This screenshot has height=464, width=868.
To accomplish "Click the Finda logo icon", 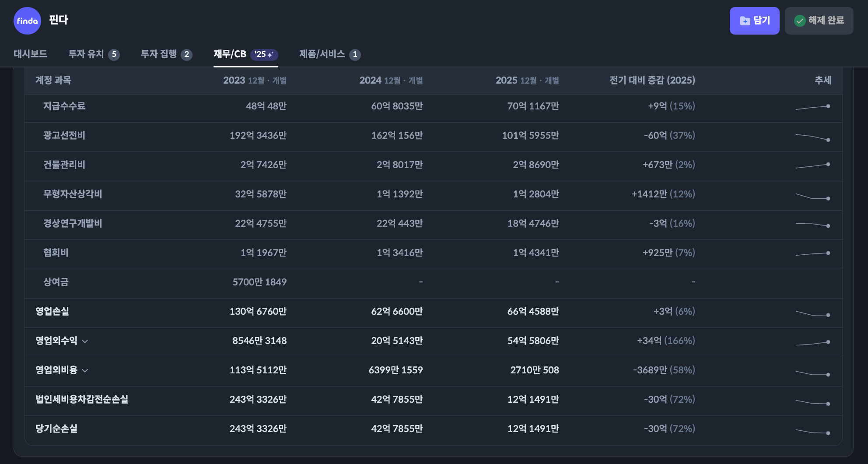I will pyautogui.click(x=27, y=21).
